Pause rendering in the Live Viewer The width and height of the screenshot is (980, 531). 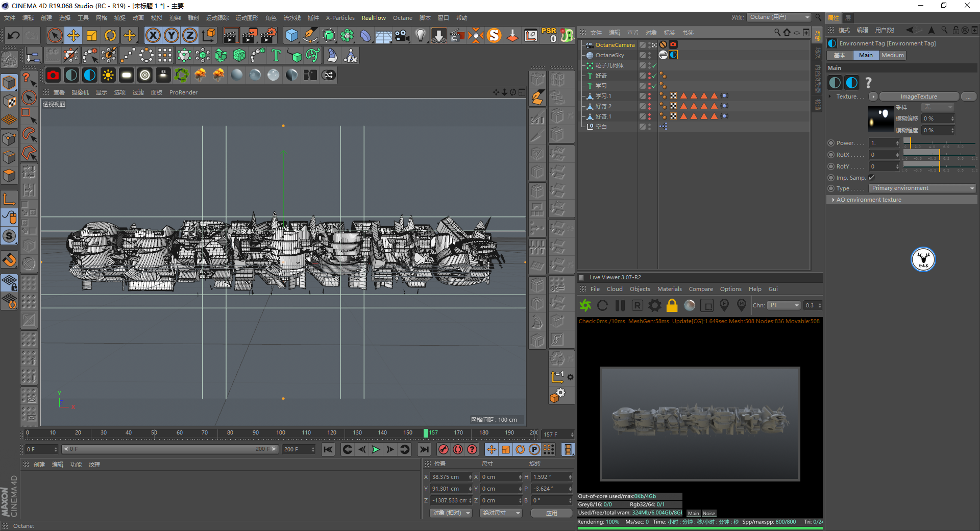(x=620, y=305)
